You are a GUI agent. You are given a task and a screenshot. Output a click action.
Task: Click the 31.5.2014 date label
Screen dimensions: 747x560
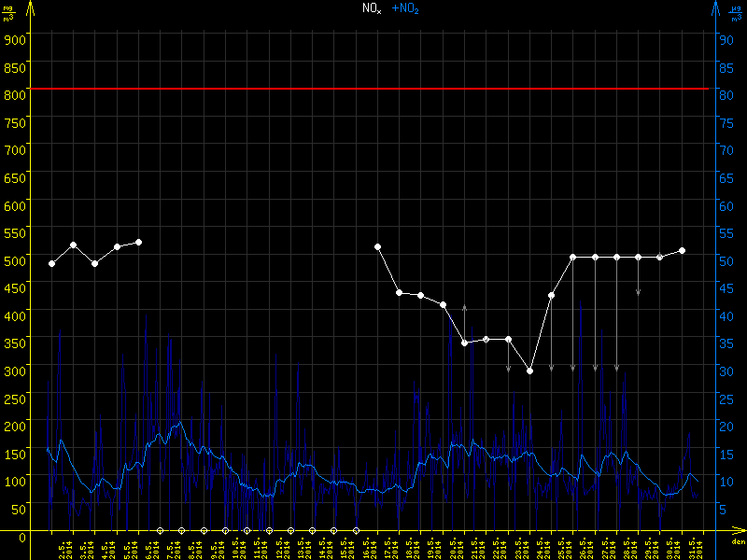click(x=694, y=548)
